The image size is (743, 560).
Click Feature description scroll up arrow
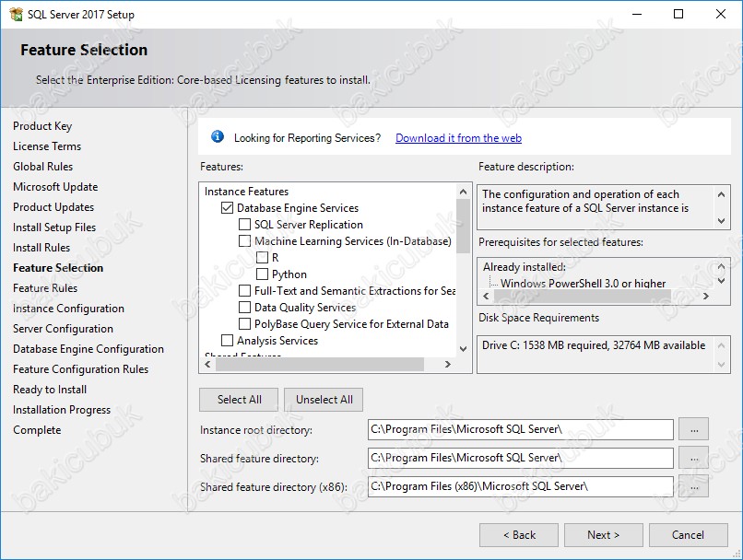click(x=721, y=194)
